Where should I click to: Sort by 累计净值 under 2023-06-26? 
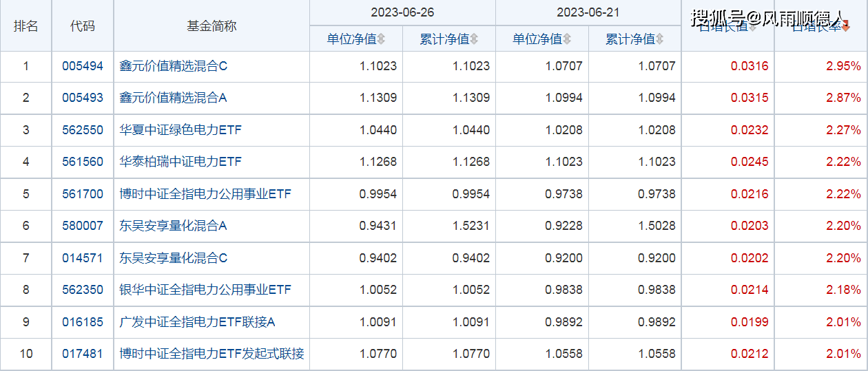448,39
